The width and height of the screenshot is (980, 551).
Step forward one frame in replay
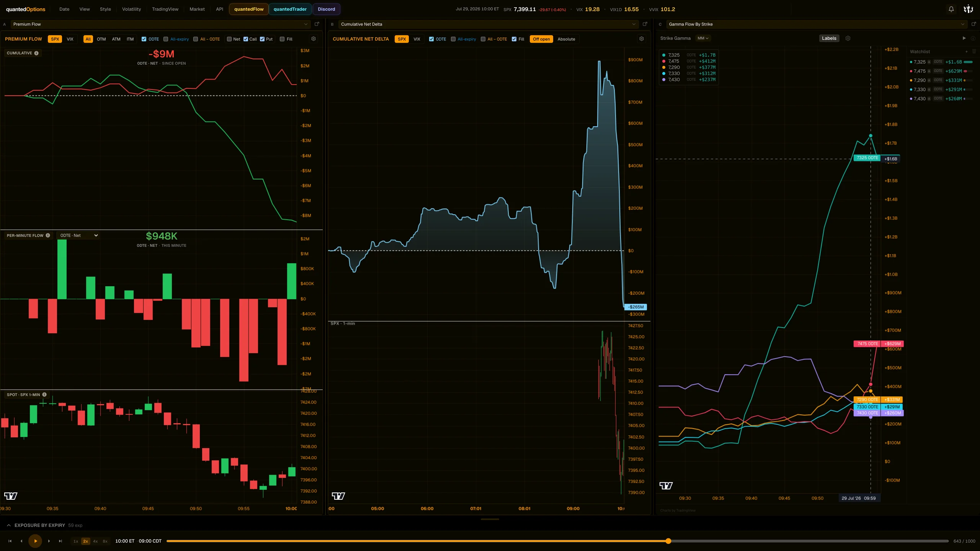coord(49,541)
